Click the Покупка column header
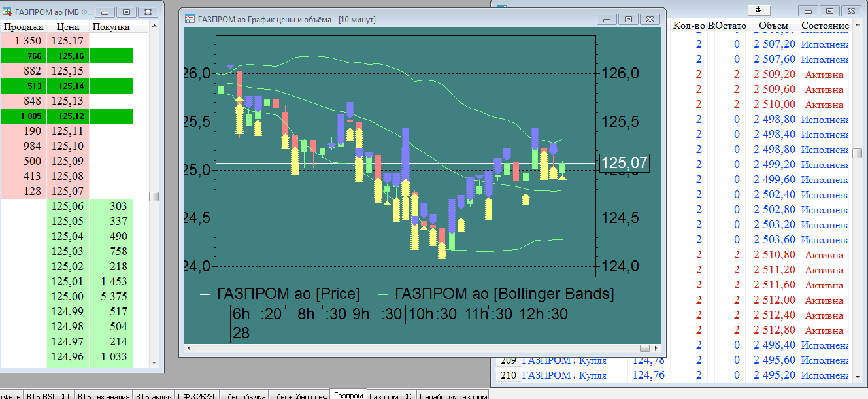 click(x=110, y=27)
